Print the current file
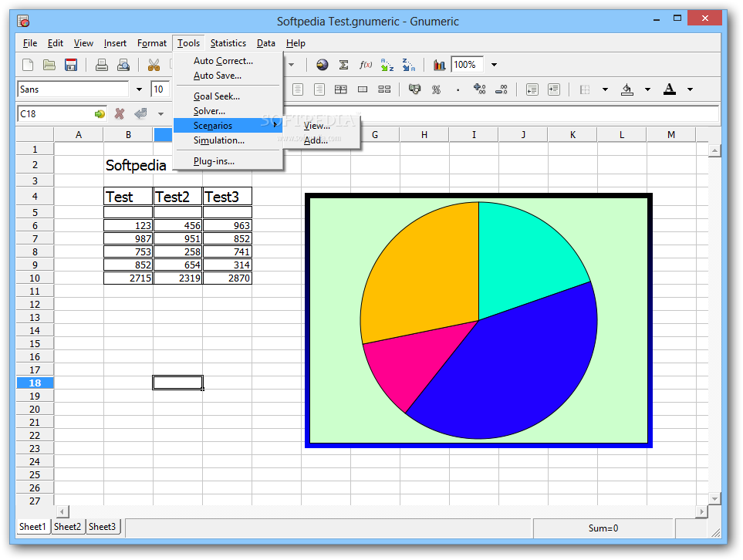Image resolution: width=743 pixels, height=560 pixels. click(x=101, y=65)
